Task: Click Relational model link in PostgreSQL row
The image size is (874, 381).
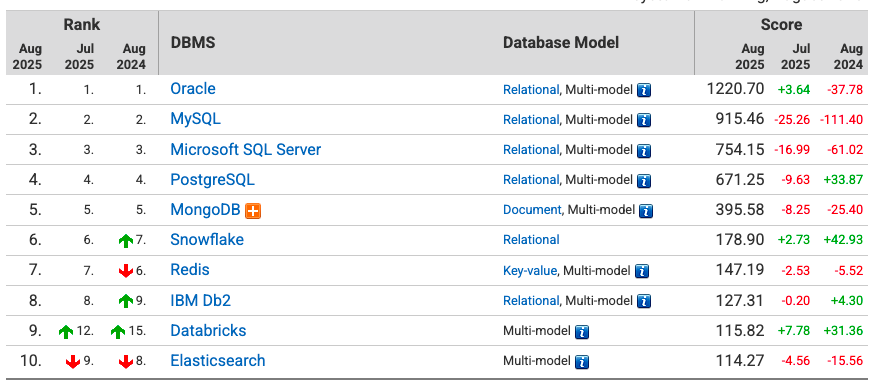Action: tap(531, 180)
